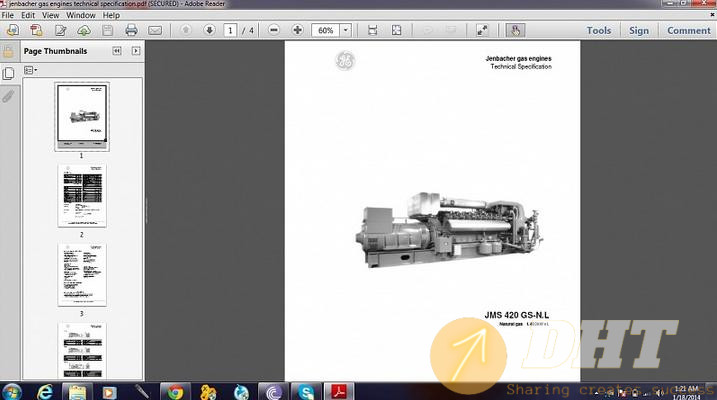Open the File menu

pyautogui.click(x=7, y=15)
